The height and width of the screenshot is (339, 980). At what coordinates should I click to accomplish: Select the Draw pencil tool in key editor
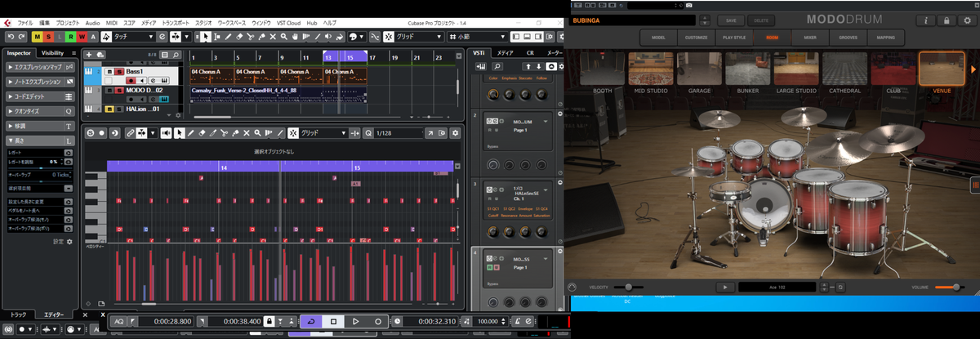click(x=190, y=132)
